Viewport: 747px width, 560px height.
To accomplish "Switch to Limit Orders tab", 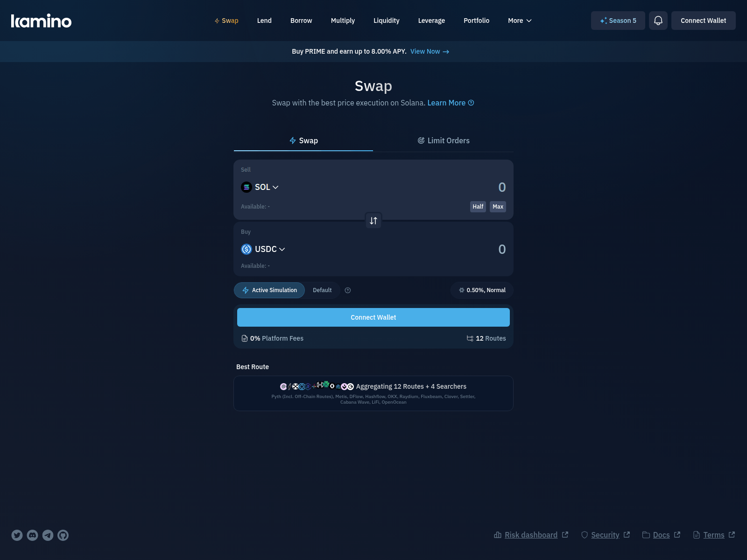I will [x=444, y=140].
